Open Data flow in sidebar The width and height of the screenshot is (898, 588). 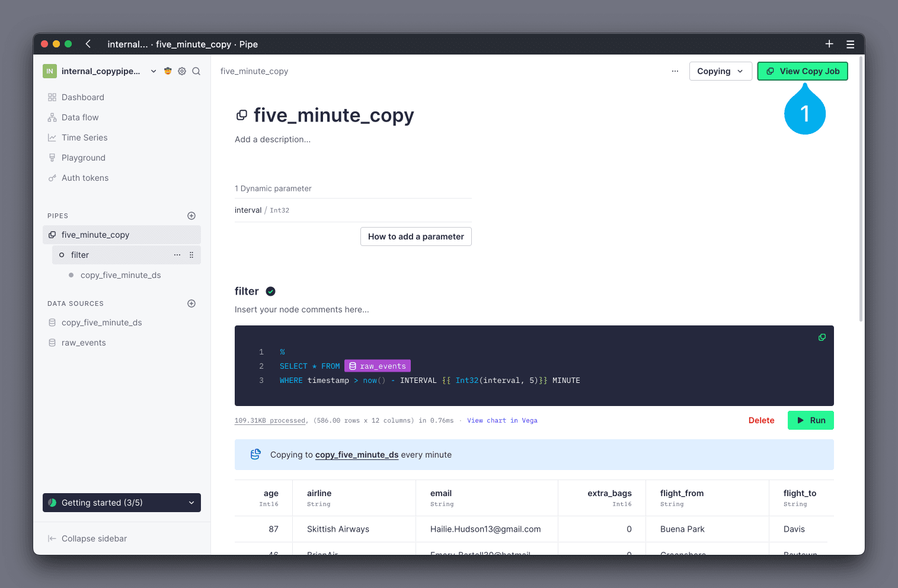(x=80, y=117)
